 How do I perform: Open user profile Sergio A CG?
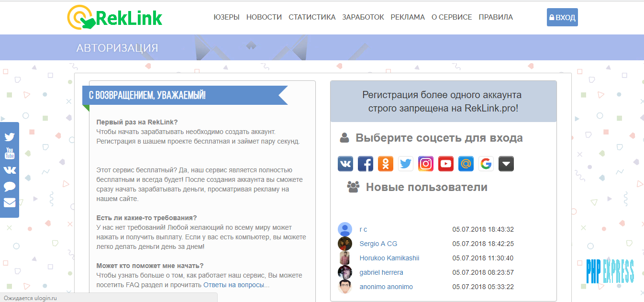point(378,244)
